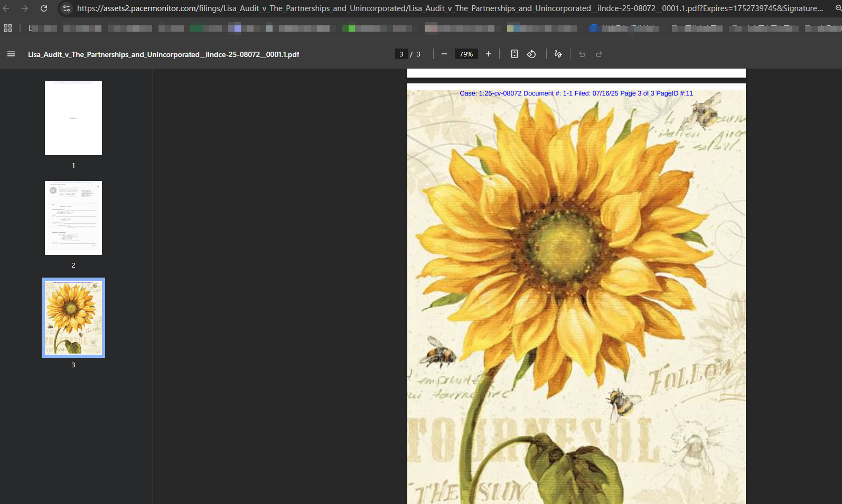This screenshot has height=504, width=842.
Task: Click the page number input field
Action: [x=401, y=54]
